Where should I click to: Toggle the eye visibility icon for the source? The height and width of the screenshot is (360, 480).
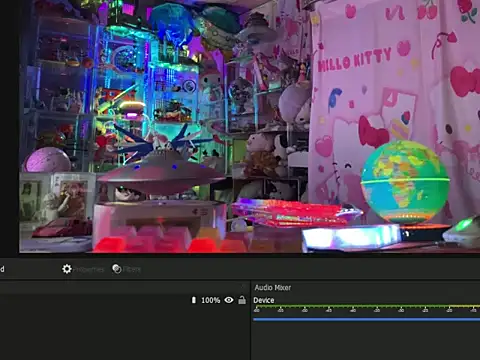click(229, 300)
